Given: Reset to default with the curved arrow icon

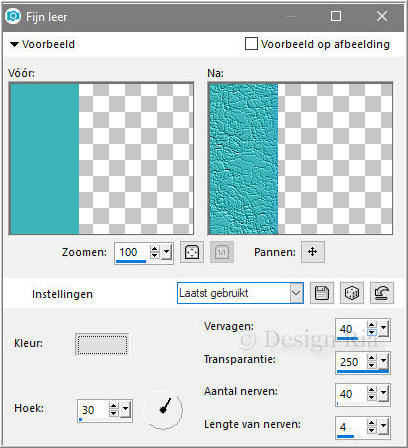Looking at the screenshot, I should point(382,293).
